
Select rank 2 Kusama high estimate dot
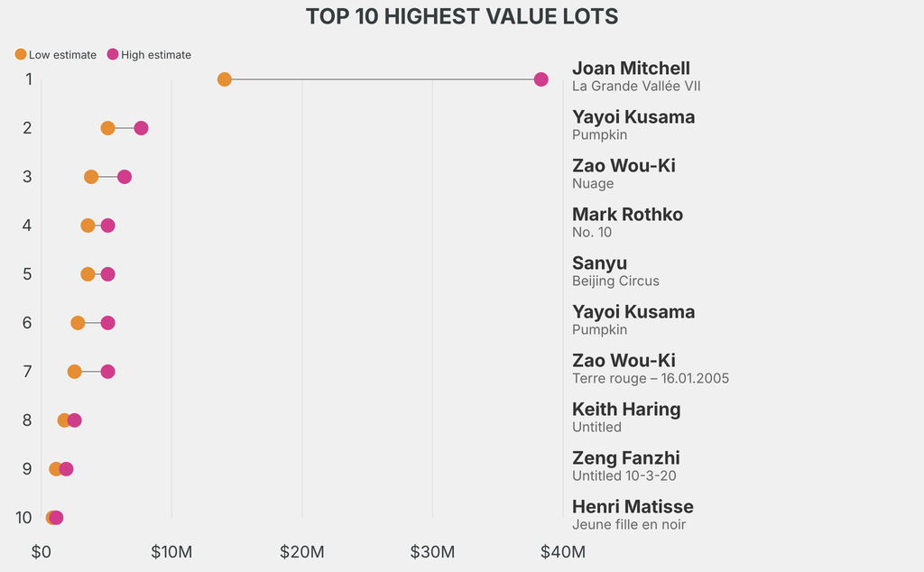pos(141,128)
